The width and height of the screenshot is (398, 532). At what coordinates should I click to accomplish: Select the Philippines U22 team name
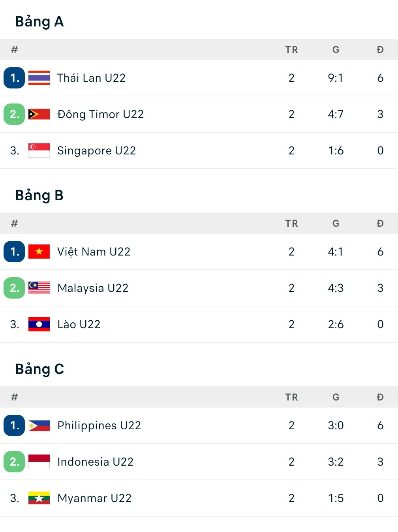[99, 425]
